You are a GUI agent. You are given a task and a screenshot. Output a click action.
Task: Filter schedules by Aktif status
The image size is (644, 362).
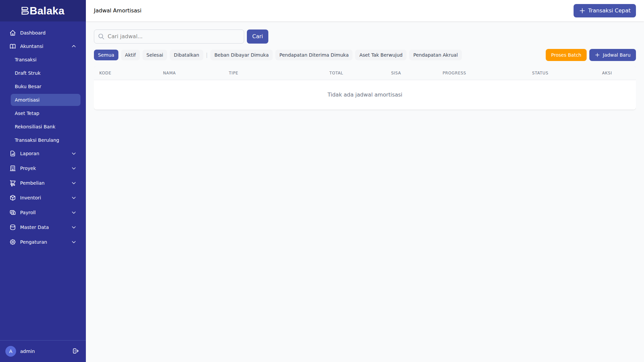coord(130,55)
